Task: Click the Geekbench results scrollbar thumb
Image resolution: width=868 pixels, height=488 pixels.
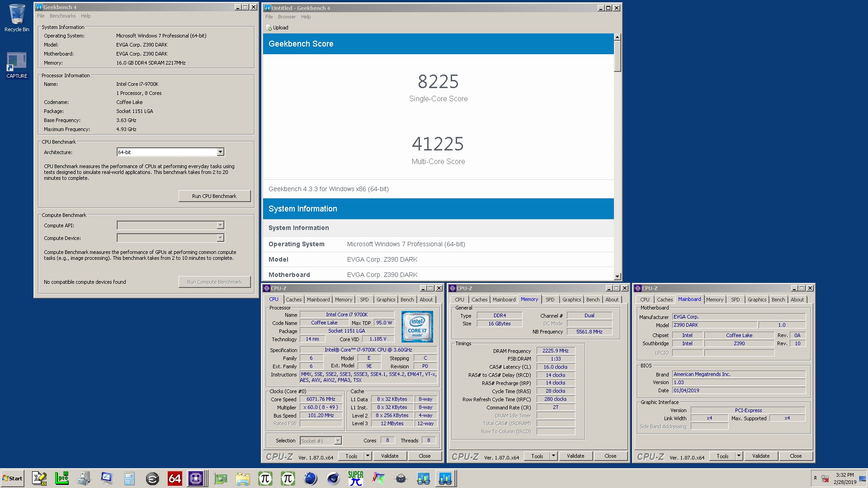Action: click(x=618, y=56)
